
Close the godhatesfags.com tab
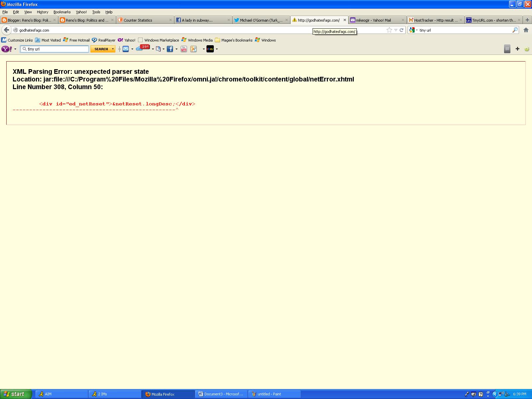345,20
